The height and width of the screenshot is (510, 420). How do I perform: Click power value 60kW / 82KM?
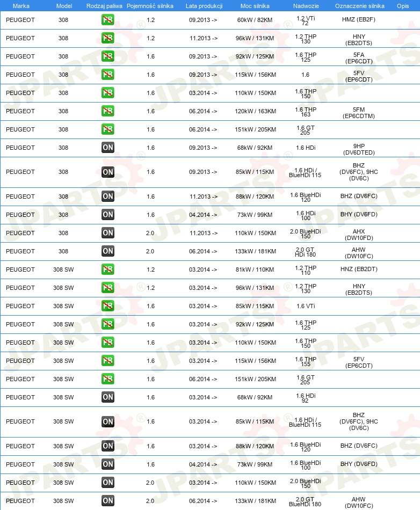coord(255,20)
